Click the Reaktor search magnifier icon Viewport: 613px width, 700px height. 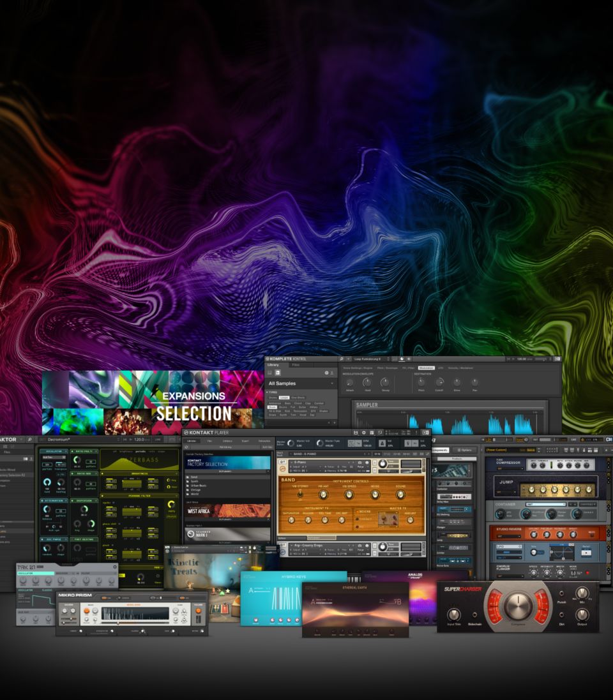[29, 440]
